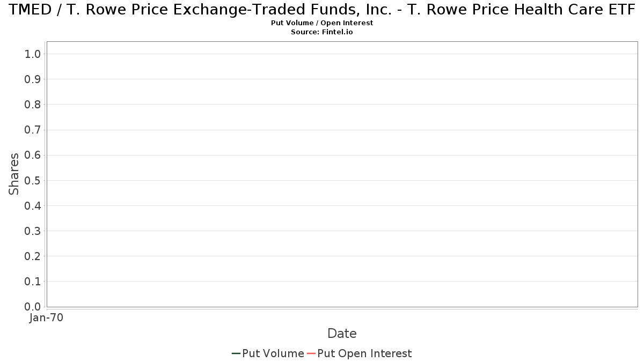
Task: Select the 0.0 tick on Shares axis
Action: point(33,307)
